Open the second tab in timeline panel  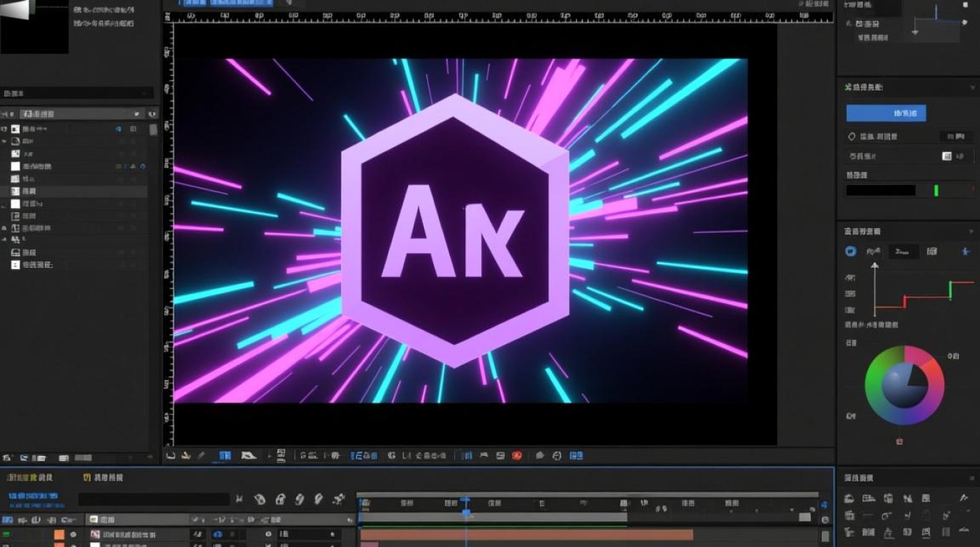tap(104, 478)
